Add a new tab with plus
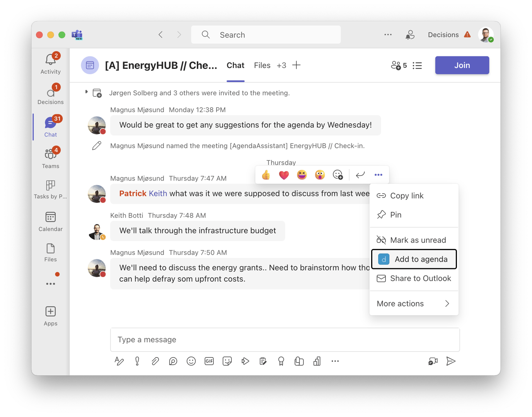This screenshot has width=532, height=417. pos(297,65)
